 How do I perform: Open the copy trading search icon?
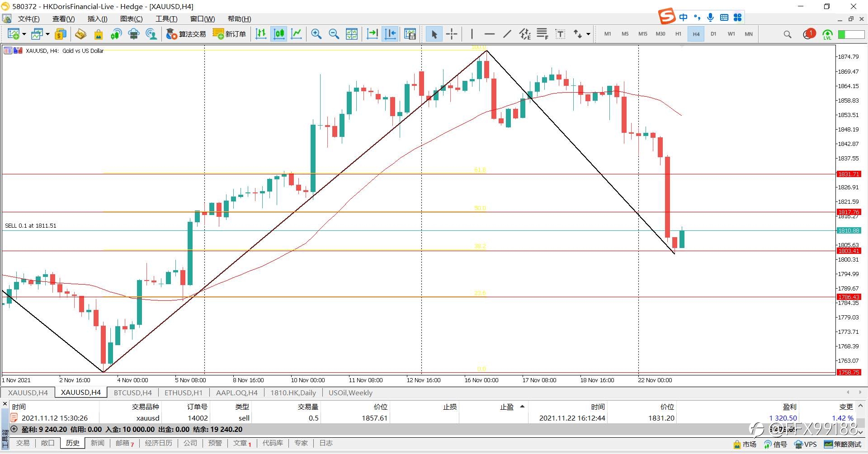[151, 34]
